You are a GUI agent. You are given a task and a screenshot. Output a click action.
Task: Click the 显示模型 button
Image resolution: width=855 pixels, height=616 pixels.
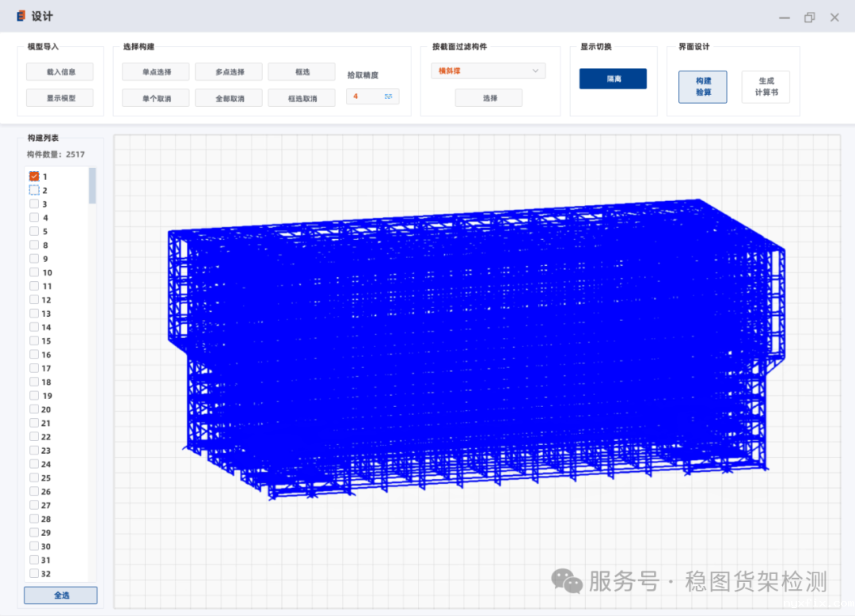click(x=59, y=98)
